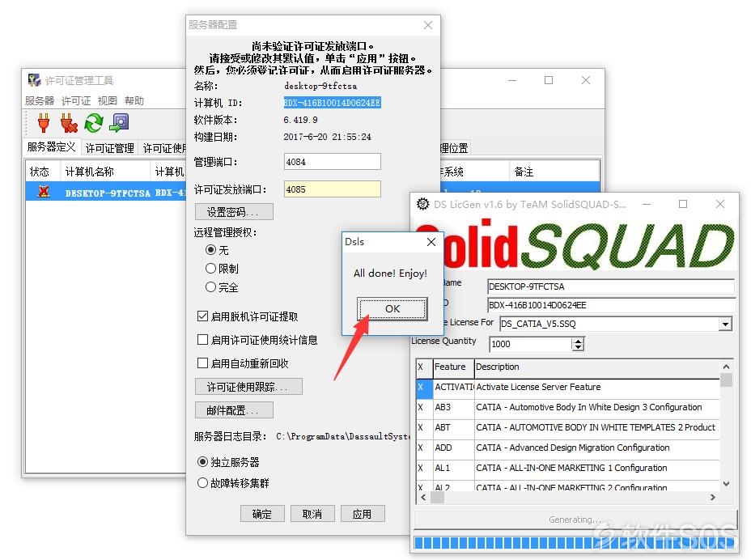Click the 管理端口 field with 4084
This screenshot has width=751, height=560.
333,161
